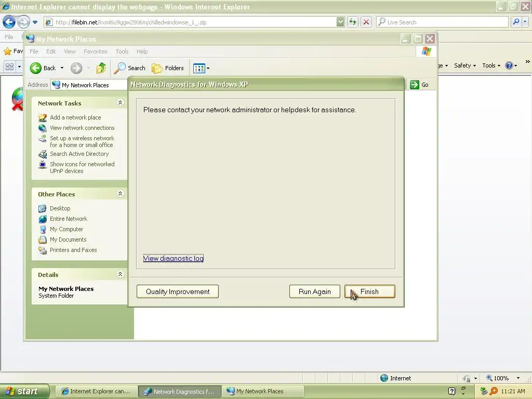The height and width of the screenshot is (399, 532).
Task: Click IE Quick Tabs icon
Action: (9, 66)
